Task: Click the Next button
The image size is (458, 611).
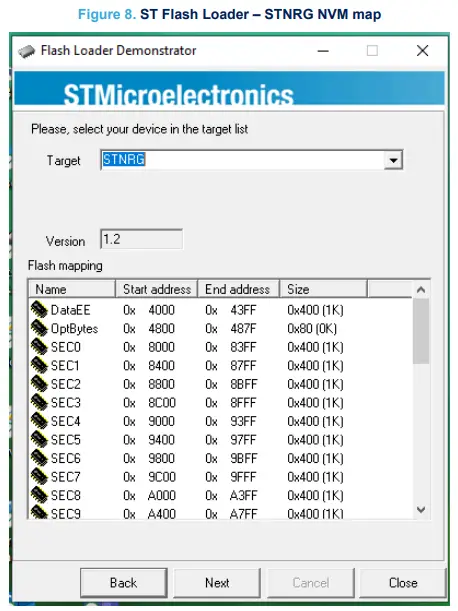Action: [217, 583]
